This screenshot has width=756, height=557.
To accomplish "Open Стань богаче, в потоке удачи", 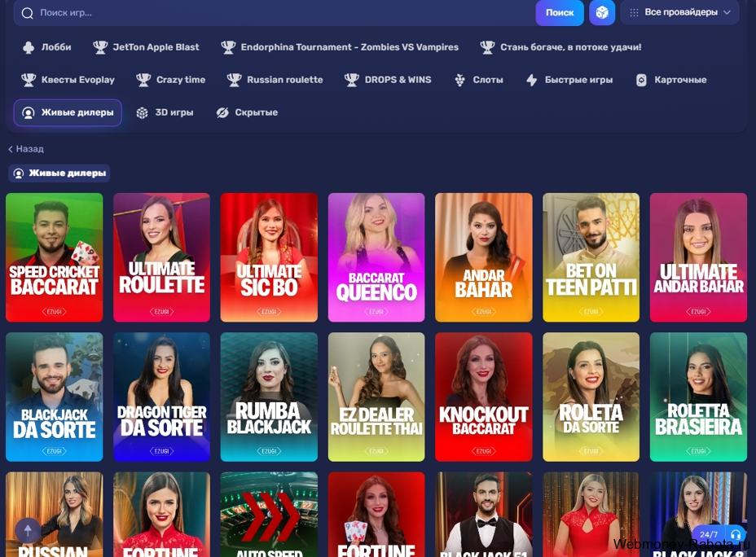I will pyautogui.click(x=560, y=47).
